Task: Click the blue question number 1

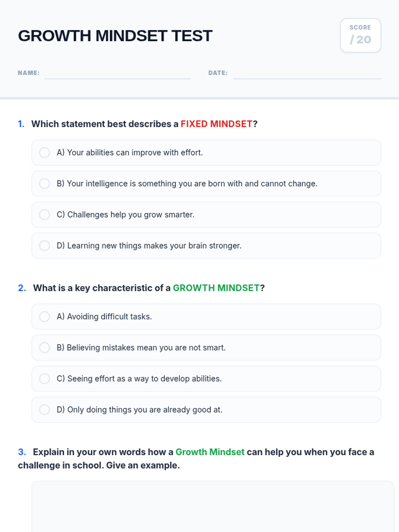Action: click(21, 124)
